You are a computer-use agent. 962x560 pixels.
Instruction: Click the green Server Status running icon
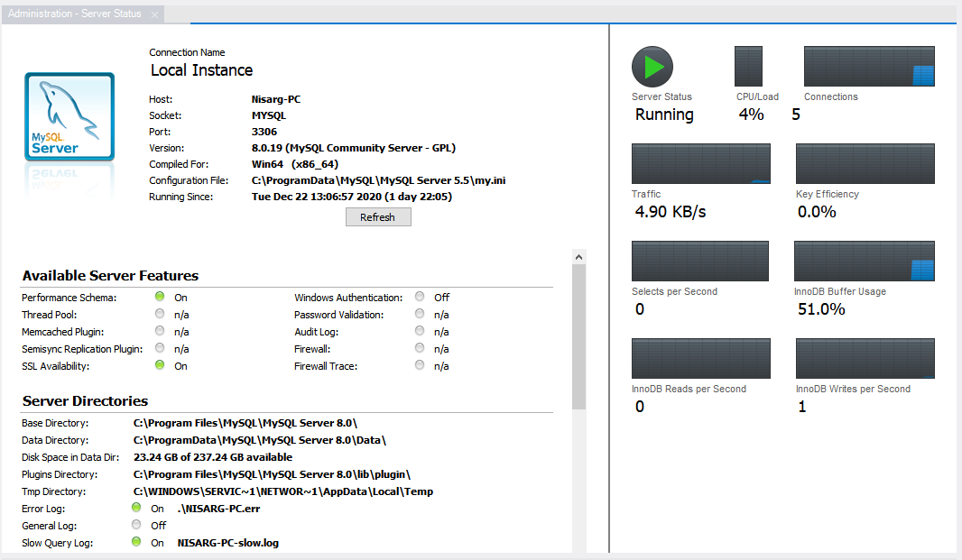tap(652, 66)
